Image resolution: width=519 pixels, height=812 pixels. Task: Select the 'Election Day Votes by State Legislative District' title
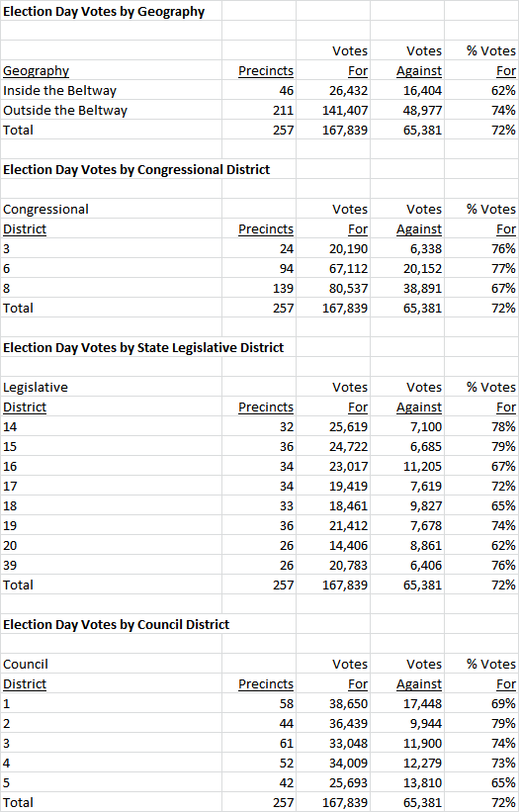[143, 347]
